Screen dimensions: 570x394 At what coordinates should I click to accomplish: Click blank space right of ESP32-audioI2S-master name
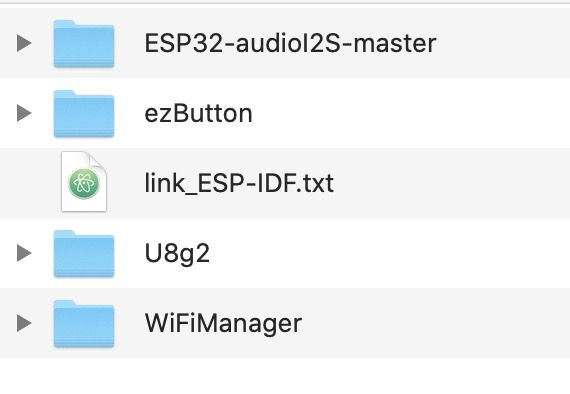pos(503,43)
